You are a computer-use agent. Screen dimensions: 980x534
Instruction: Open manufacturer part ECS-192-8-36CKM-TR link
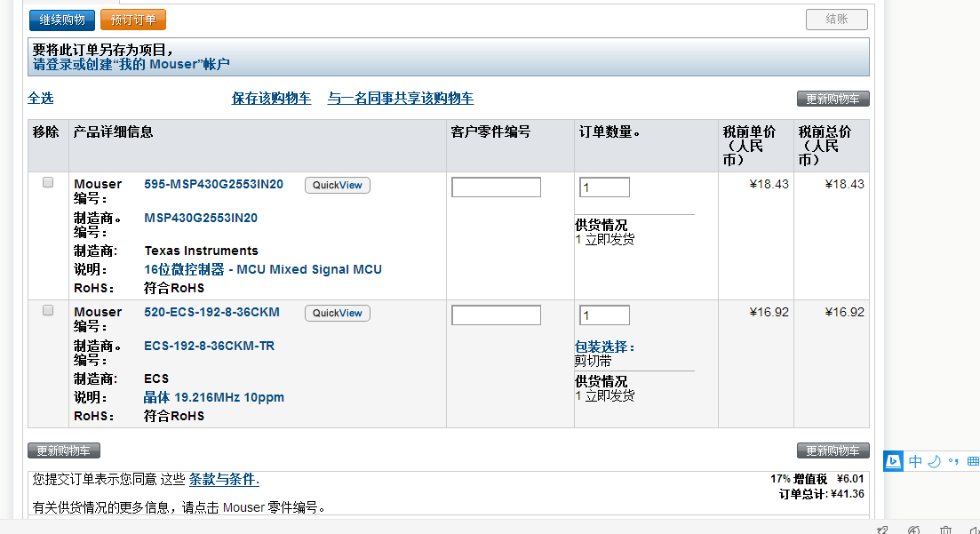(210, 346)
